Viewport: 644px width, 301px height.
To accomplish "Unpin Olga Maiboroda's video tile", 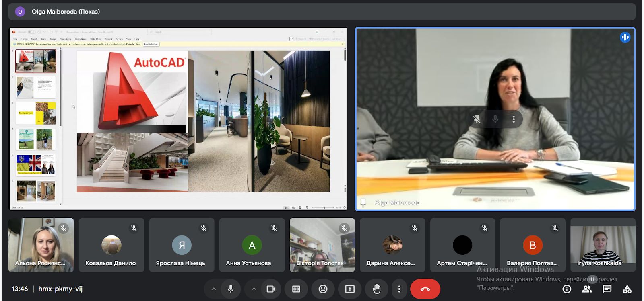I will tap(477, 119).
